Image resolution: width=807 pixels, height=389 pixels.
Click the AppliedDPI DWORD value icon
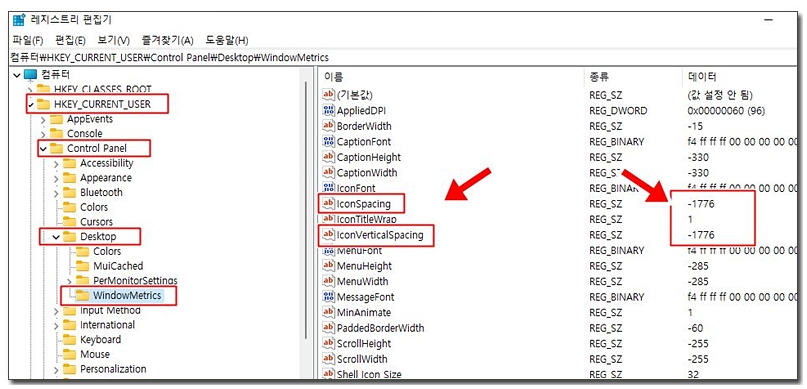click(x=328, y=111)
